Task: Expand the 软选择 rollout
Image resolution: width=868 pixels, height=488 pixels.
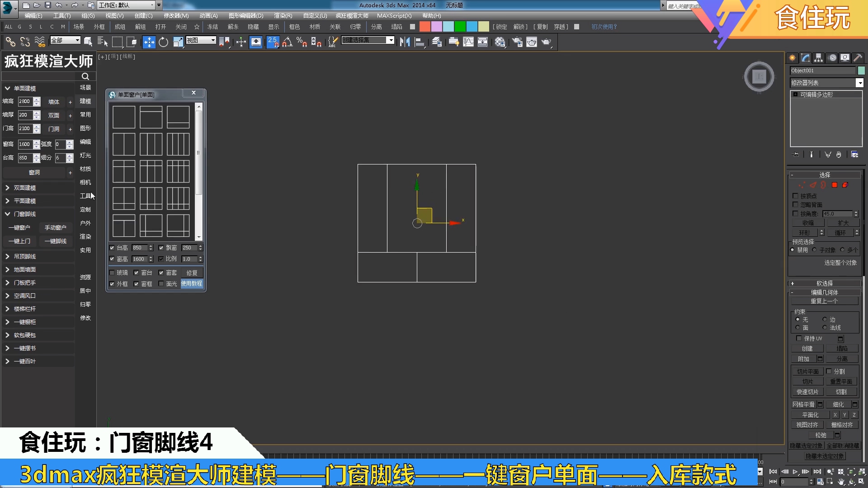Action: pos(825,283)
